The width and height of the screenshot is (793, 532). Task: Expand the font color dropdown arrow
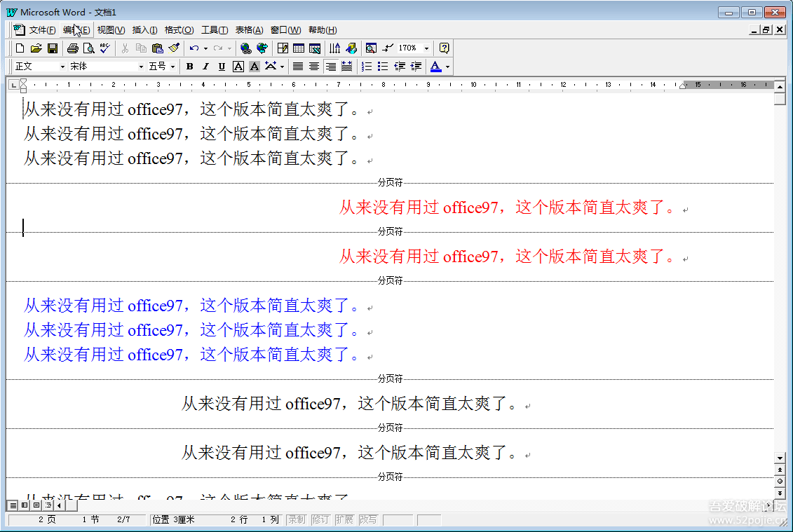tap(447, 67)
